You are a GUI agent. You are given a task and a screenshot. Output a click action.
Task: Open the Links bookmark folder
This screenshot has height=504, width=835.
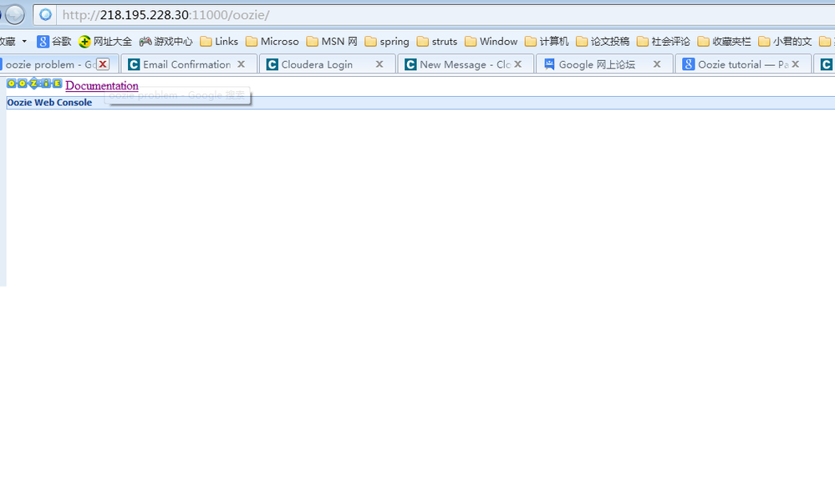pyautogui.click(x=219, y=42)
